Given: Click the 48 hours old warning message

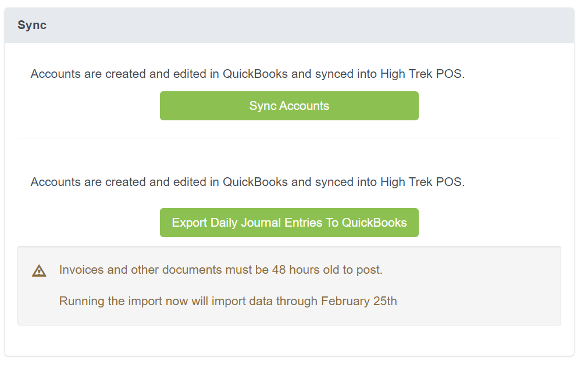Looking at the screenshot, I should click(221, 270).
